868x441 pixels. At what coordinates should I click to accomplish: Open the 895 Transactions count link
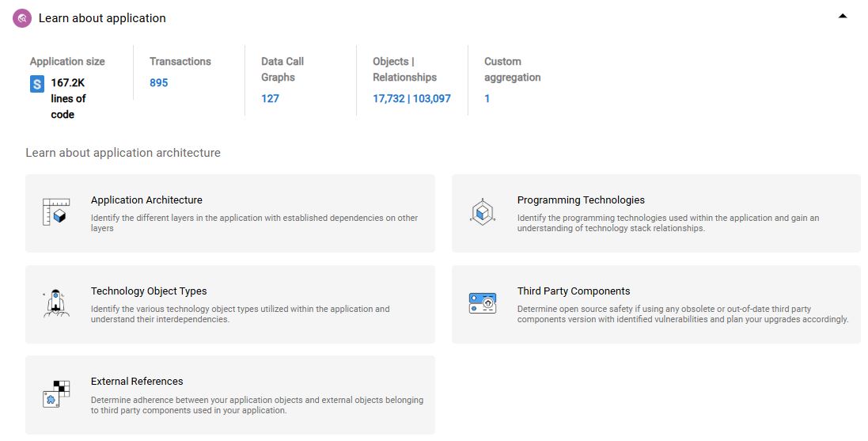tap(158, 82)
